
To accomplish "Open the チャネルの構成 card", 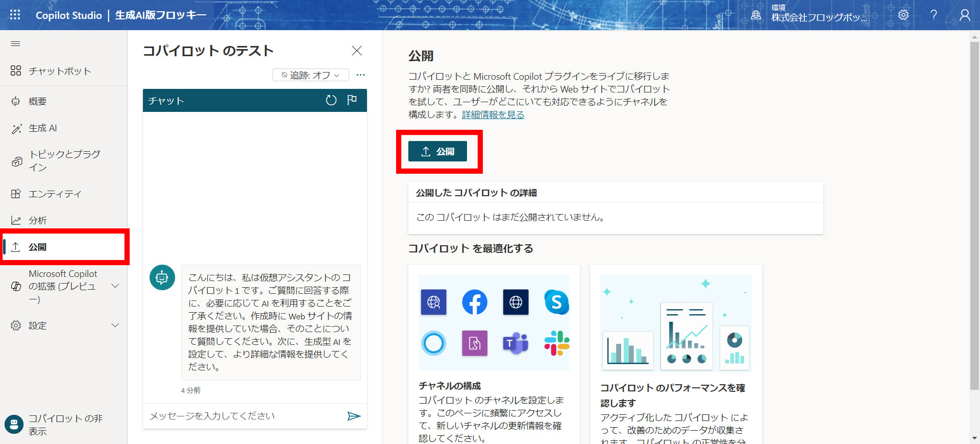I will pos(494,354).
